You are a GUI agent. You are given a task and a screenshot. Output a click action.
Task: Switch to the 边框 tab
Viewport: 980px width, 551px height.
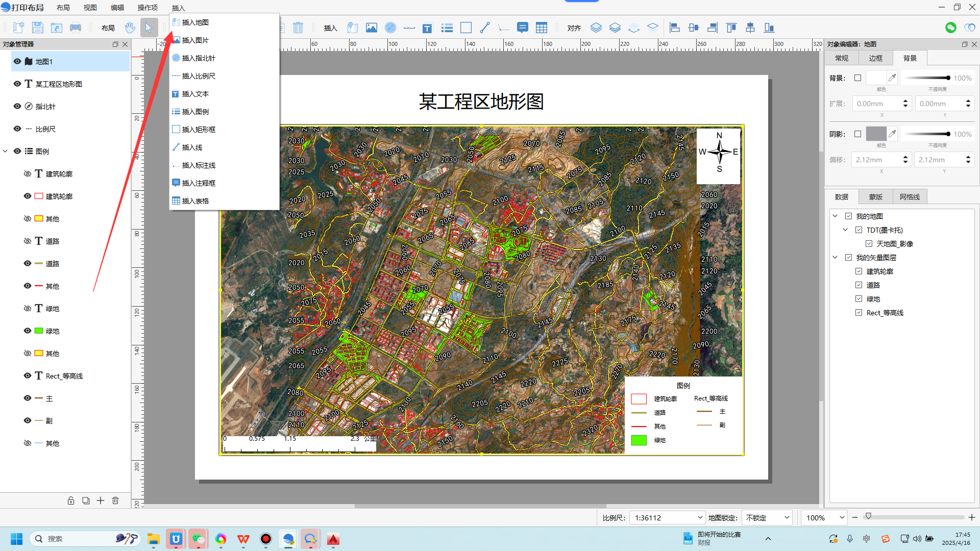point(876,58)
